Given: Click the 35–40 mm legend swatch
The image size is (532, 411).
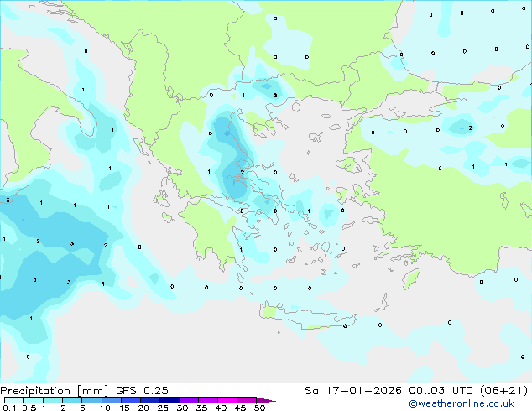Looking at the screenshot, I should tap(207, 400).
